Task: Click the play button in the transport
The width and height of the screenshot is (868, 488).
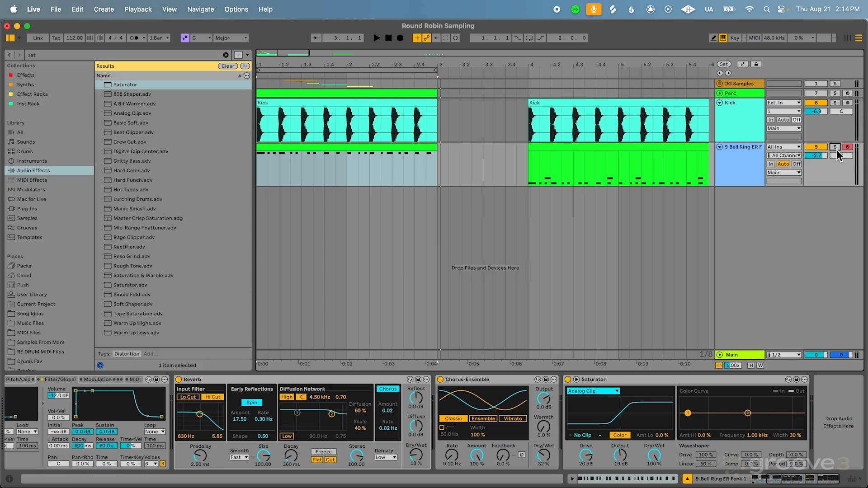Action: coord(377,38)
